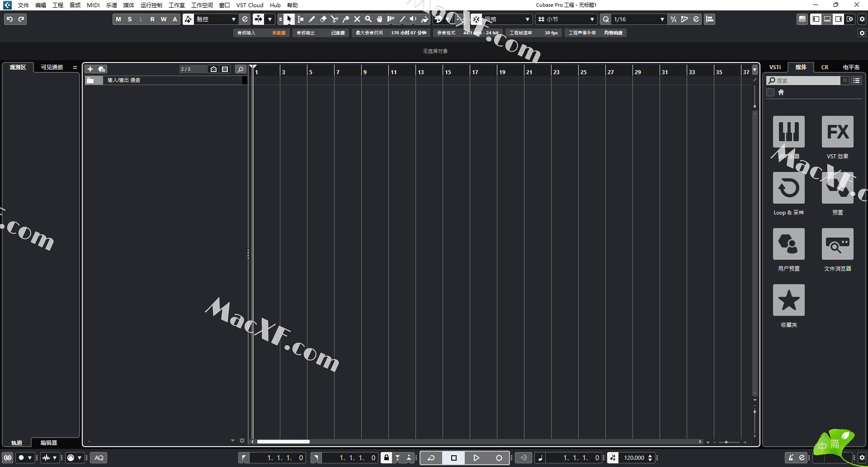Select the Play speaker tool
868x467 pixels.
click(x=414, y=19)
